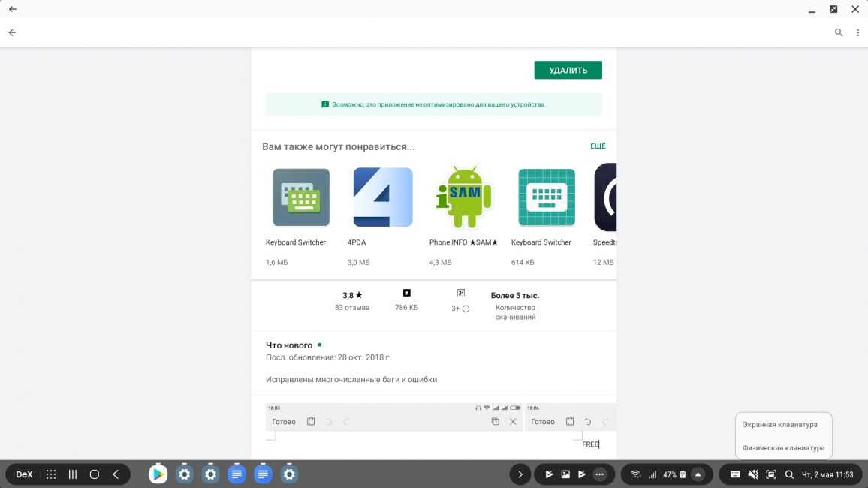The height and width of the screenshot is (488, 868).
Task: Click the keyboard icon in system tray
Action: tap(735, 474)
